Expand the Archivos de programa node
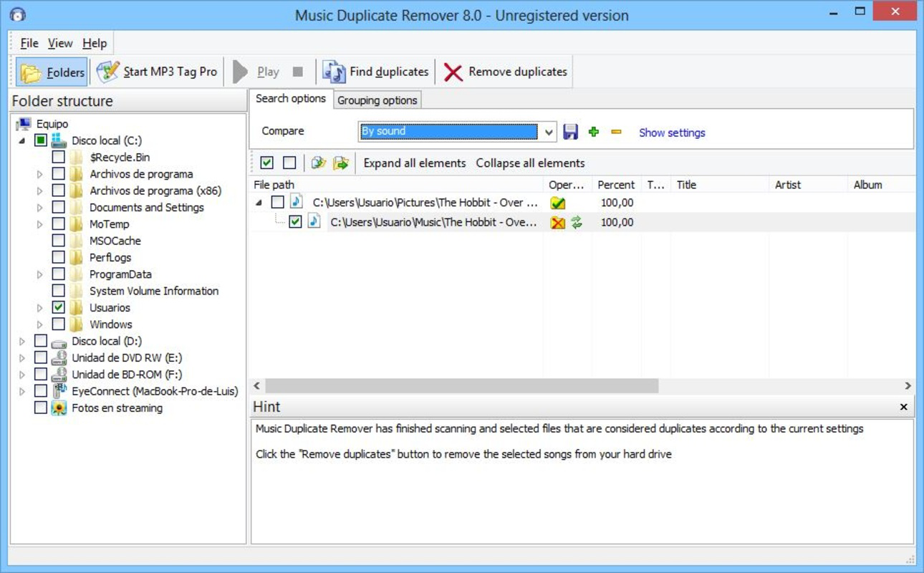The image size is (924, 573). (x=40, y=174)
